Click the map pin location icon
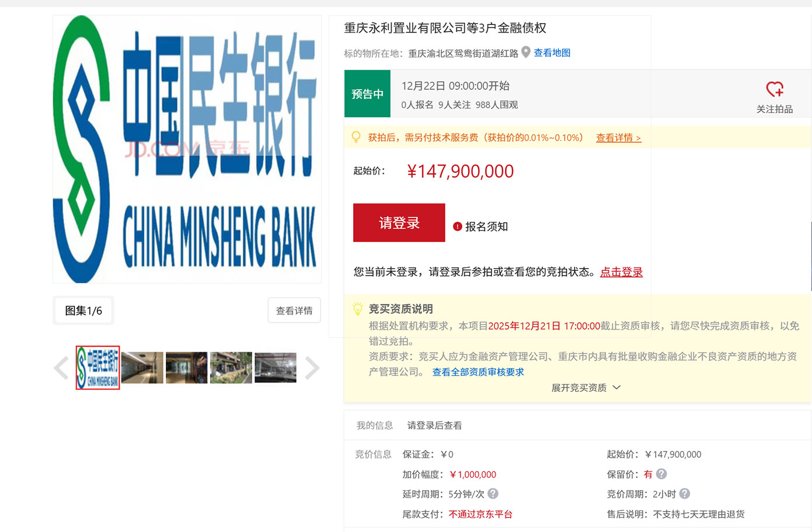Image resolution: width=812 pixels, height=532 pixels. 526,52
